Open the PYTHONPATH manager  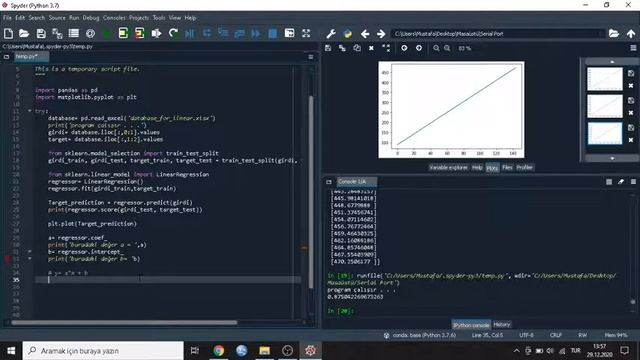point(348,33)
